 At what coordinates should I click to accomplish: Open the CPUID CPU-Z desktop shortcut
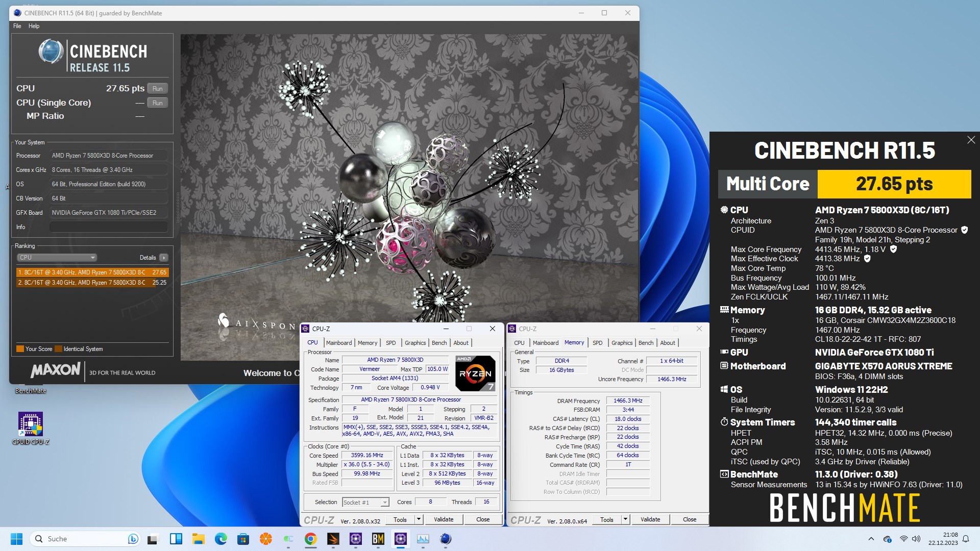coord(31,428)
